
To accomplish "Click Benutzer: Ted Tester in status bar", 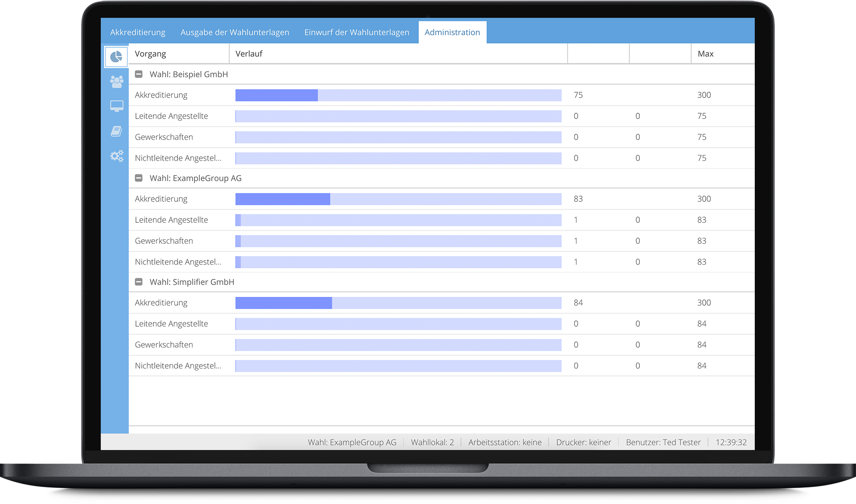I will point(663,443).
